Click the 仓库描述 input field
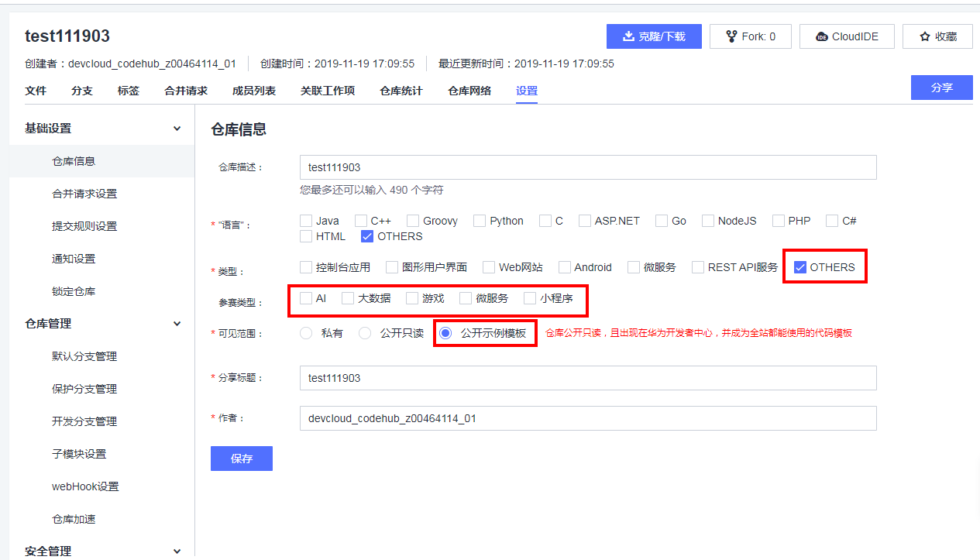 (587, 167)
